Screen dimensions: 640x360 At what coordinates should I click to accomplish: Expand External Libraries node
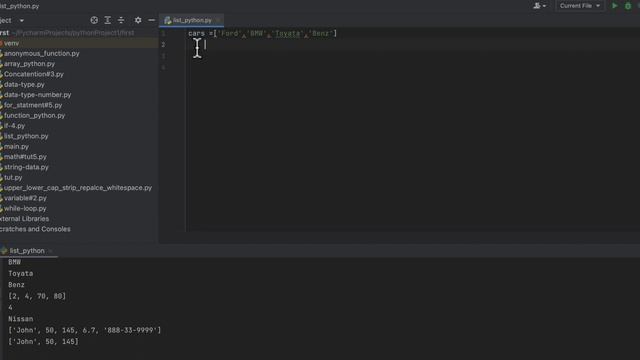tap(24, 219)
